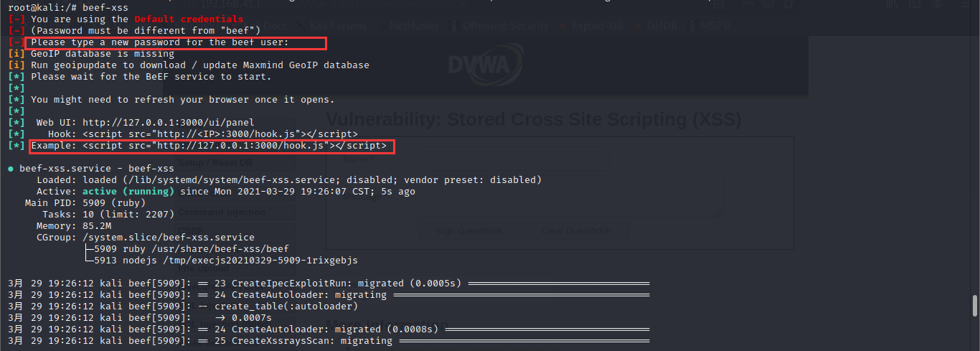The width and height of the screenshot is (980, 351).
Task: Click the "5909 ruby /usr/share/beef-xss/beef" process line
Action: click(x=186, y=249)
